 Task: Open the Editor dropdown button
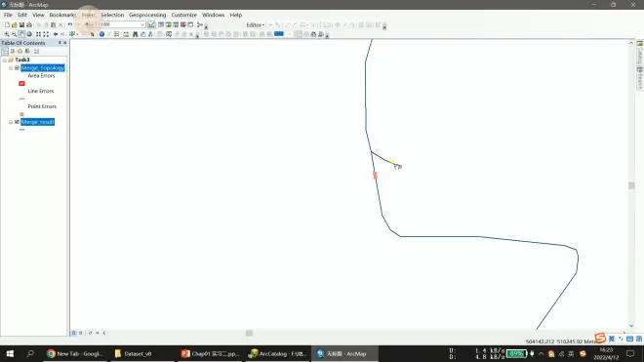[x=255, y=25]
